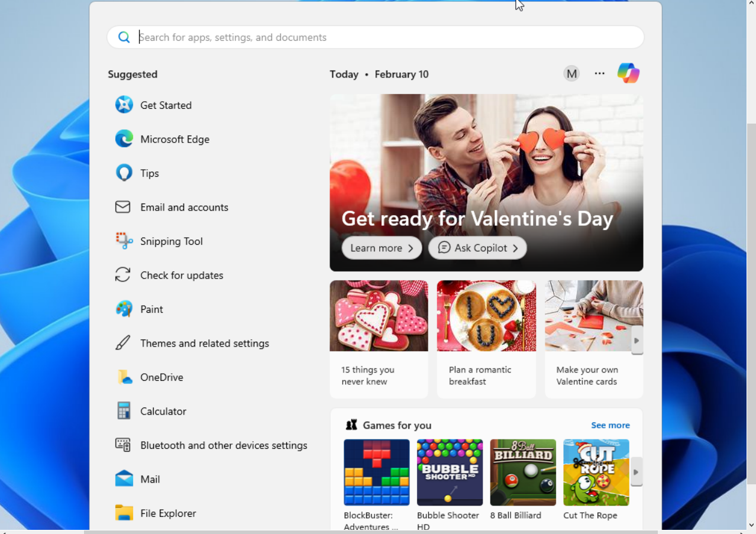The image size is (756, 534).
Task: Open the Email and accounts envelope icon
Action: pos(122,207)
